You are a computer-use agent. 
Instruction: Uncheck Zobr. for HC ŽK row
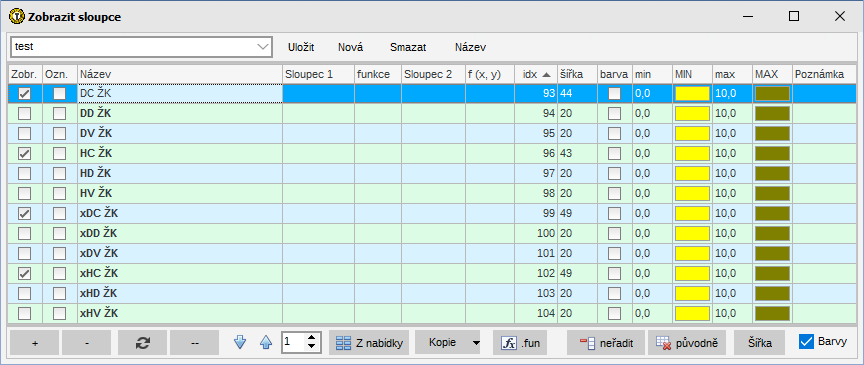coord(24,154)
